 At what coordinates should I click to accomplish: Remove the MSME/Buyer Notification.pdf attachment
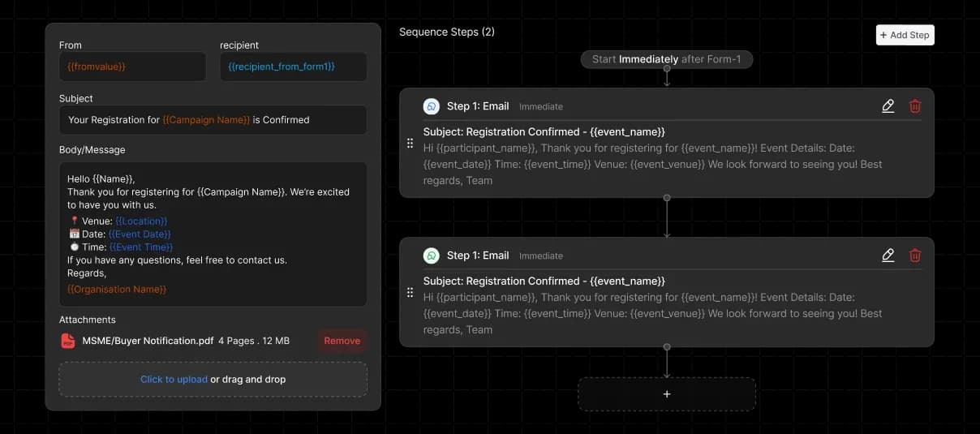(x=342, y=341)
